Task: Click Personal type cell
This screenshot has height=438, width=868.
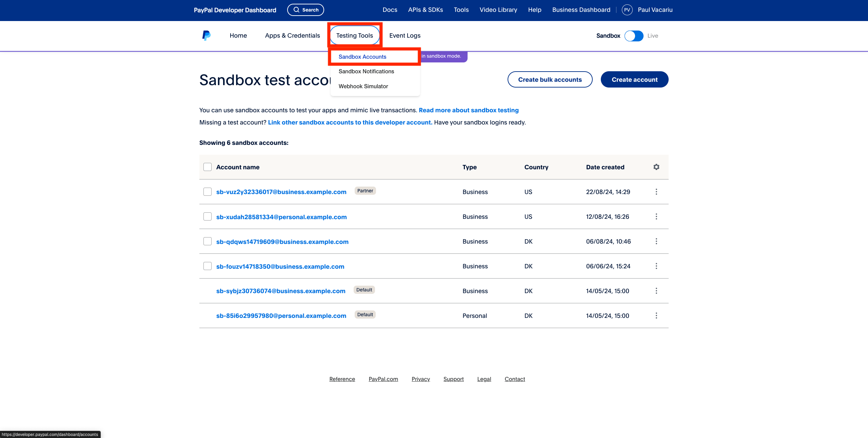Action: (x=475, y=316)
